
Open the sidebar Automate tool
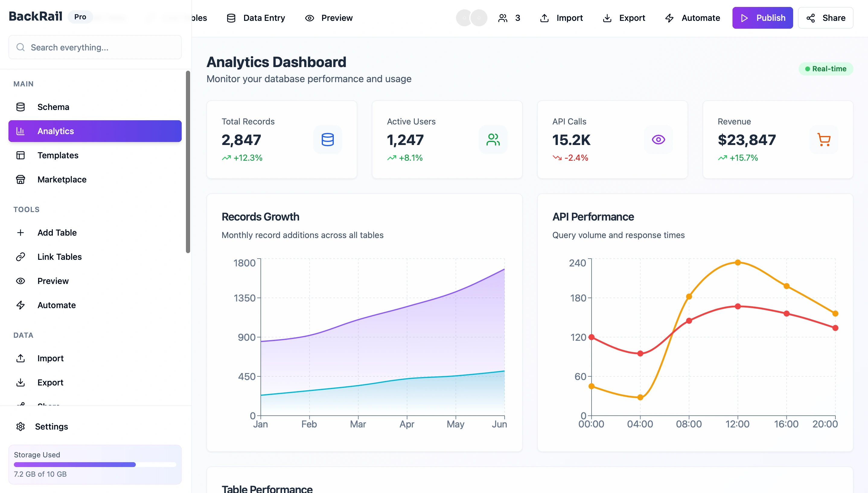[x=95, y=305]
